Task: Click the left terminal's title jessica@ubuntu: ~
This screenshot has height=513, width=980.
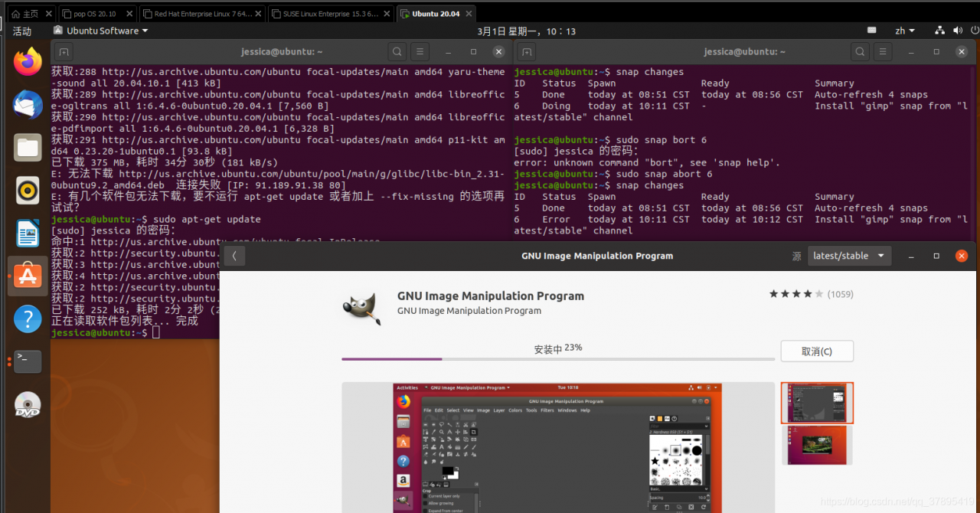Action: tap(282, 52)
